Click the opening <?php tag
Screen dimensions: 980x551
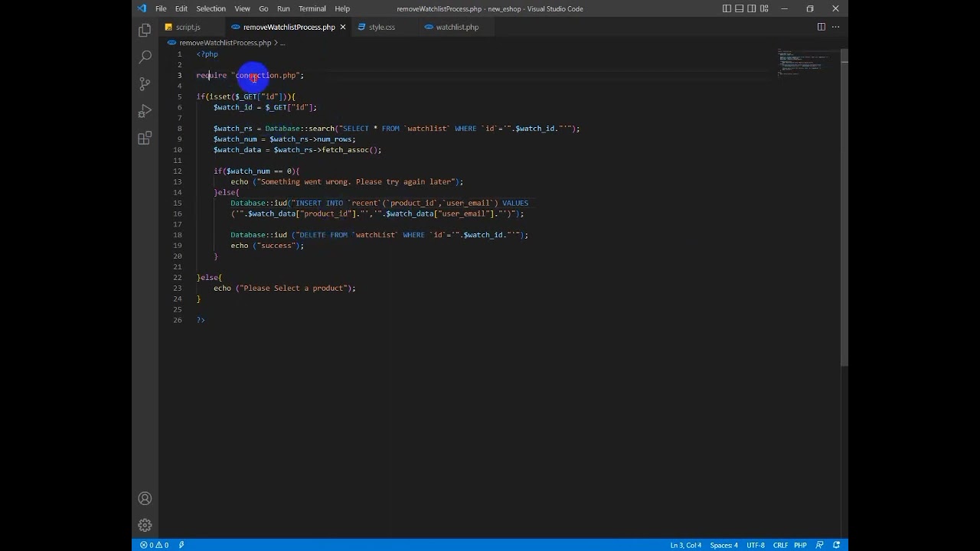point(207,54)
